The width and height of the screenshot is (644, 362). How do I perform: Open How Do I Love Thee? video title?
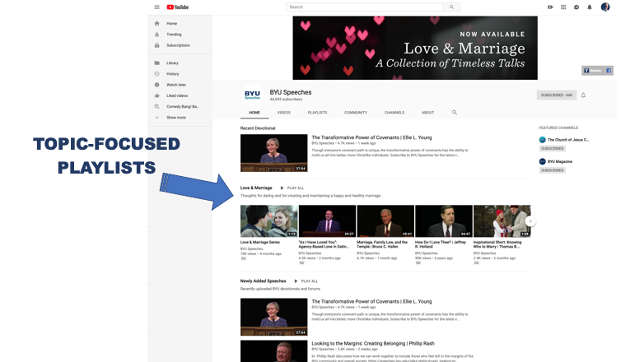[441, 244]
